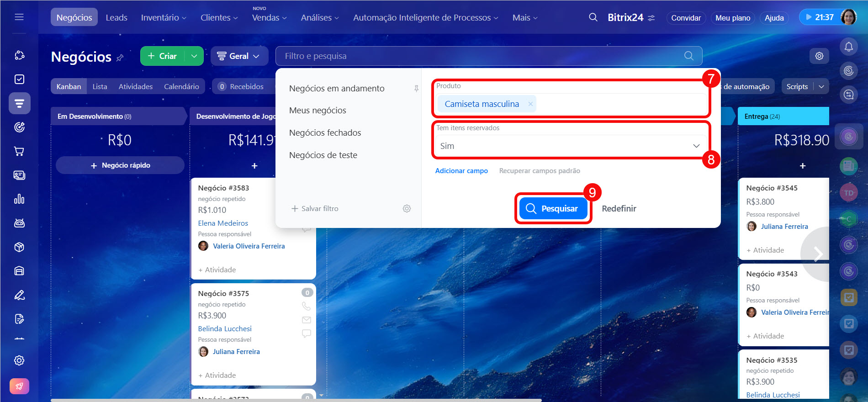
Task: Expand the Criar button dropdown arrow
Action: pyautogui.click(x=194, y=56)
